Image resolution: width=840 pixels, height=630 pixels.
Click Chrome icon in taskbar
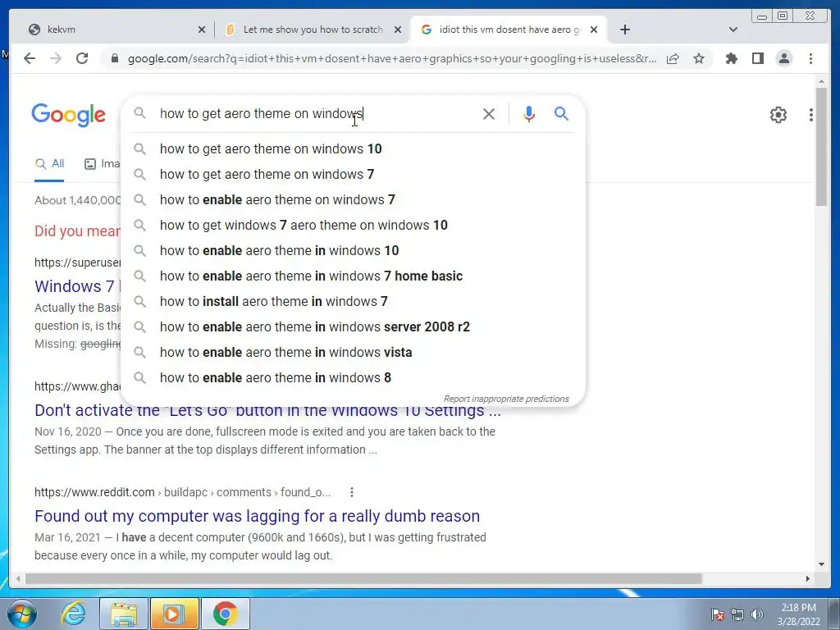pyautogui.click(x=225, y=614)
